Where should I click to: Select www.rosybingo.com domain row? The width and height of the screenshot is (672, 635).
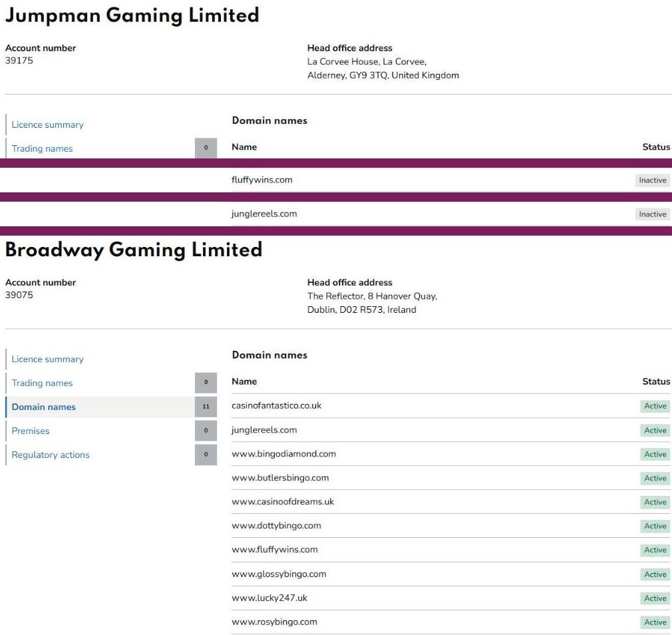coord(451,622)
